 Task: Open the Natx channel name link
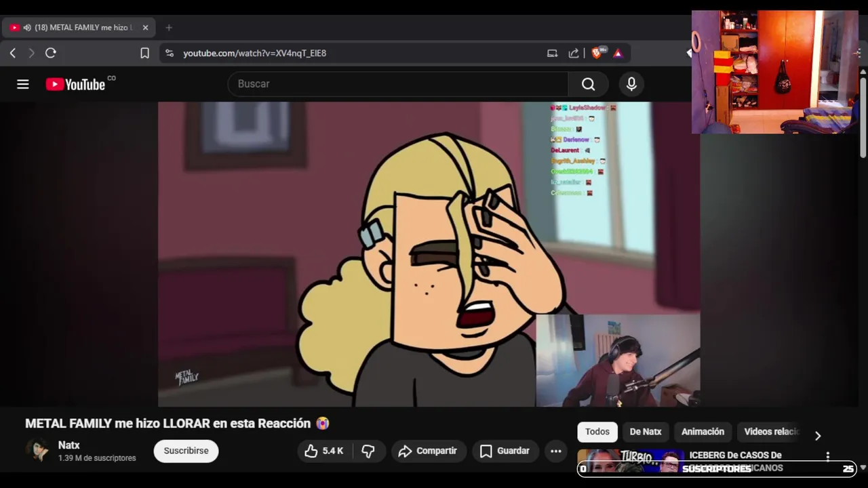69,445
